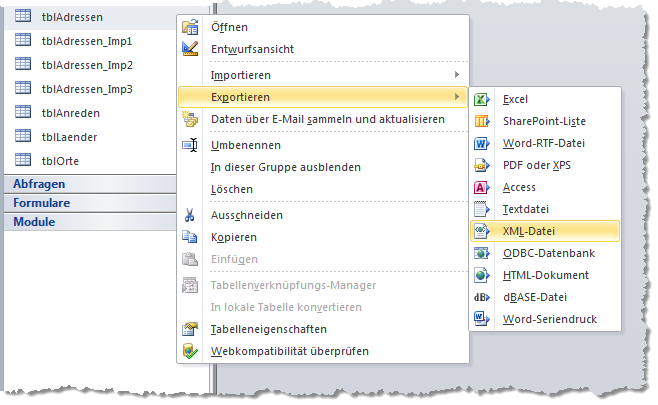Select the tblAdressen_Imp2 table name
Image resolution: width=658 pixels, height=405 pixels.
(87, 65)
